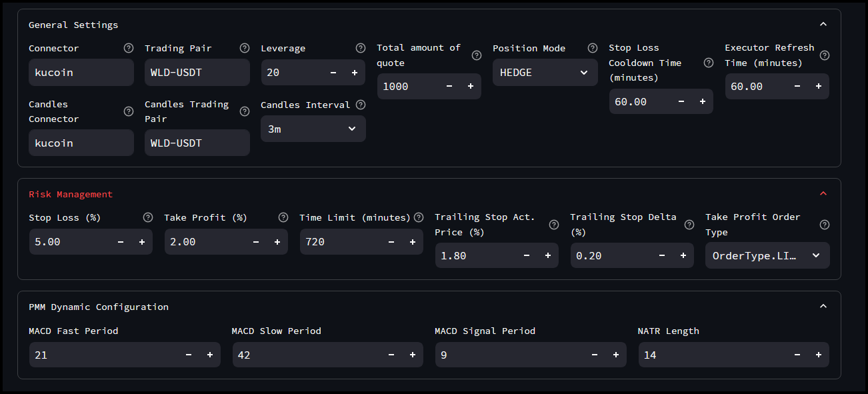This screenshot has height=394, width=868.
Task: Decrease the MACD Fast Period value
Action: pyautogui.click(x=188, y=355)
